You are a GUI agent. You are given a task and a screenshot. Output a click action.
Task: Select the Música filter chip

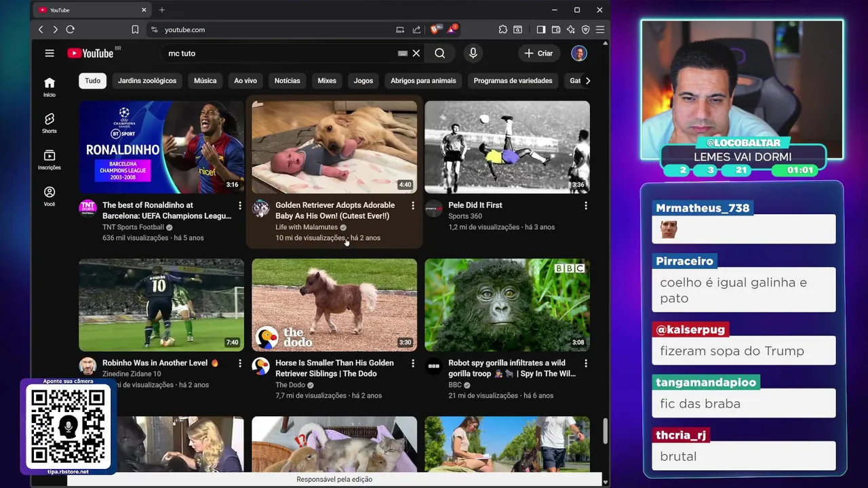point(205,81)
